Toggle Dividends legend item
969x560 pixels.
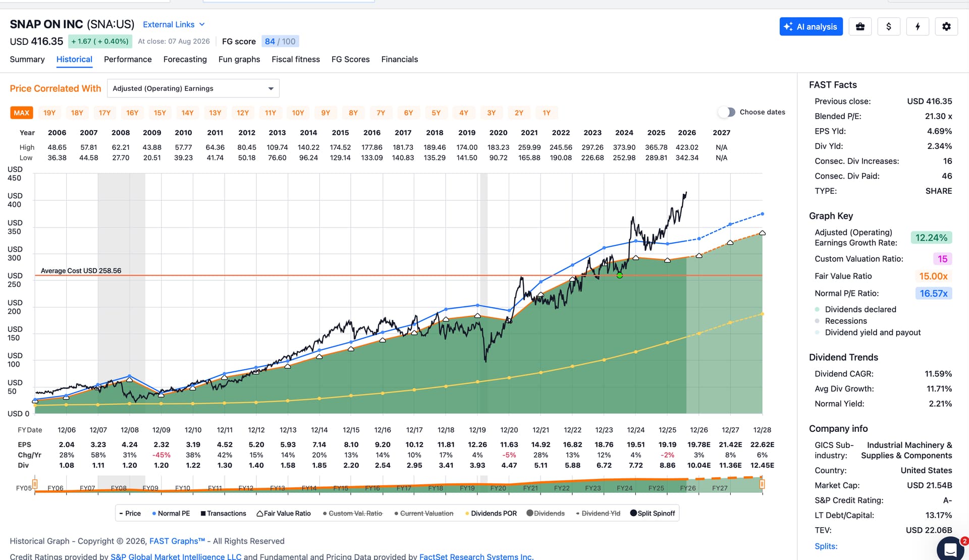(x=546, y=513)
